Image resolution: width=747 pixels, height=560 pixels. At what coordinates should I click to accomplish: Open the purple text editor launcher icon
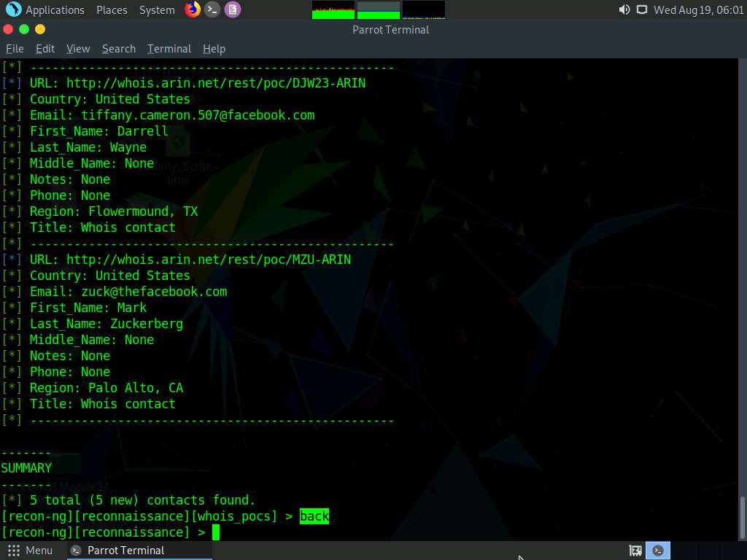click(233, 9)
